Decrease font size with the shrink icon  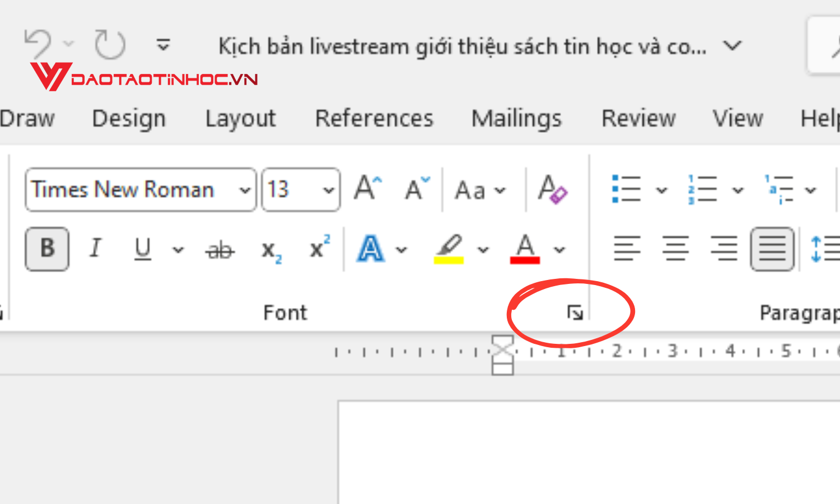pyautogui.click(x=418, y=188)
